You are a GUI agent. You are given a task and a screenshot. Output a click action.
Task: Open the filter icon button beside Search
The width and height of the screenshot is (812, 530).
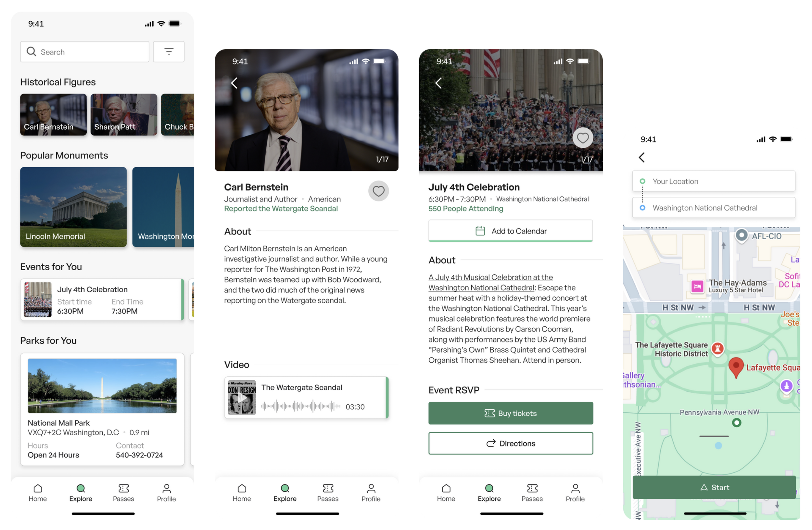pos(169,52)
